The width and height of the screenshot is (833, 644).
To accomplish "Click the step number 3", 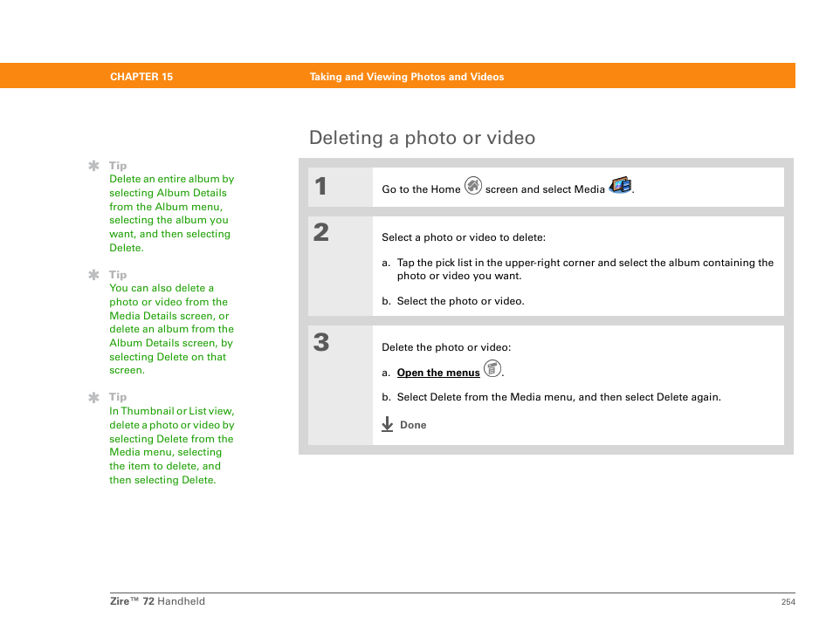I will click(x=320, y=342).
